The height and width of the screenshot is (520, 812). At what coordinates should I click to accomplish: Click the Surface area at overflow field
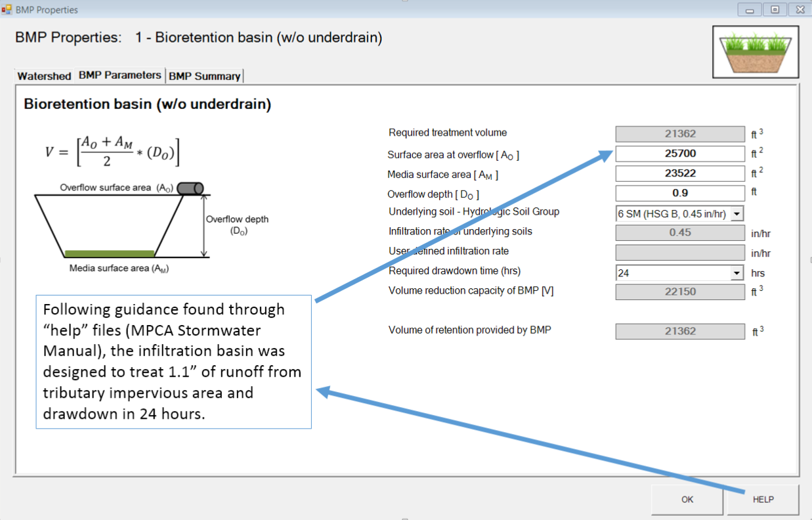point(679,154)
